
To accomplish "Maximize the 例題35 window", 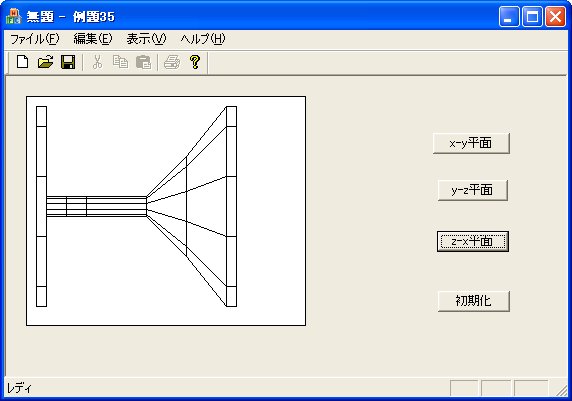I will 532,17.
